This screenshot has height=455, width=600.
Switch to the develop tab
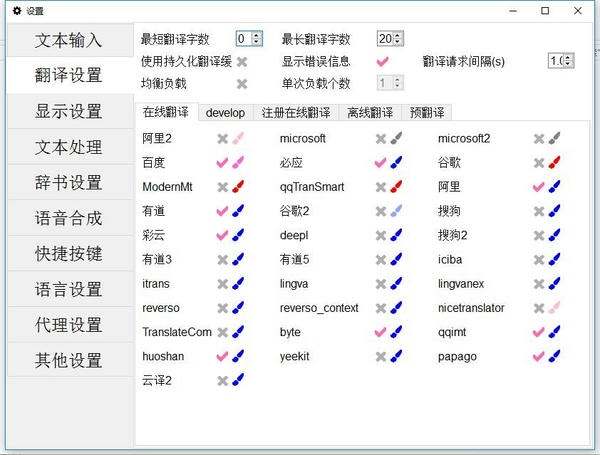[225, 113]
